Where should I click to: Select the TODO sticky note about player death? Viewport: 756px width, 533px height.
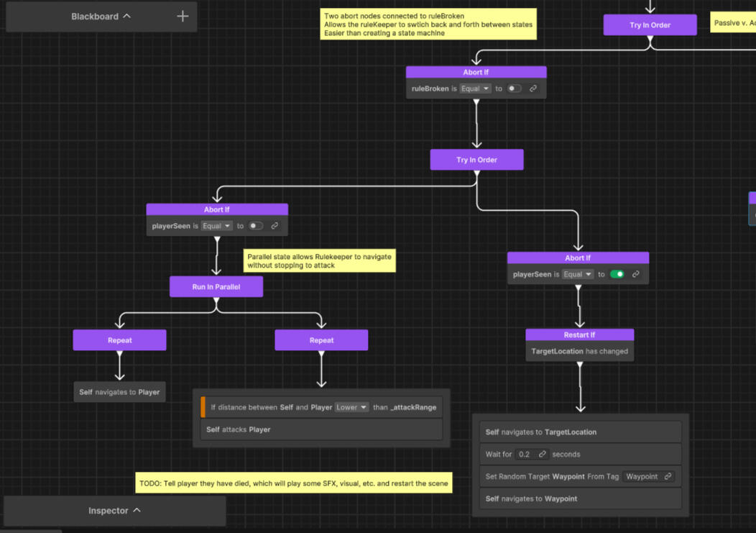[x=294, y=483]
